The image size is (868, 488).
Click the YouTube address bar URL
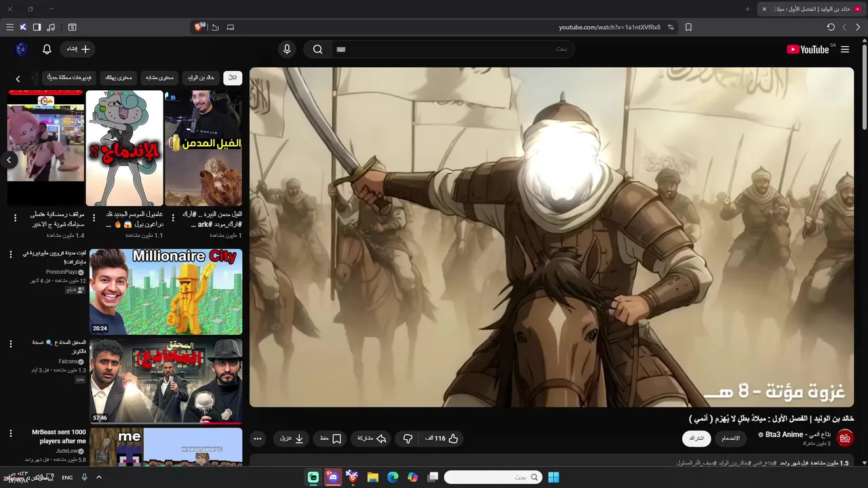(x=609, y=27)
